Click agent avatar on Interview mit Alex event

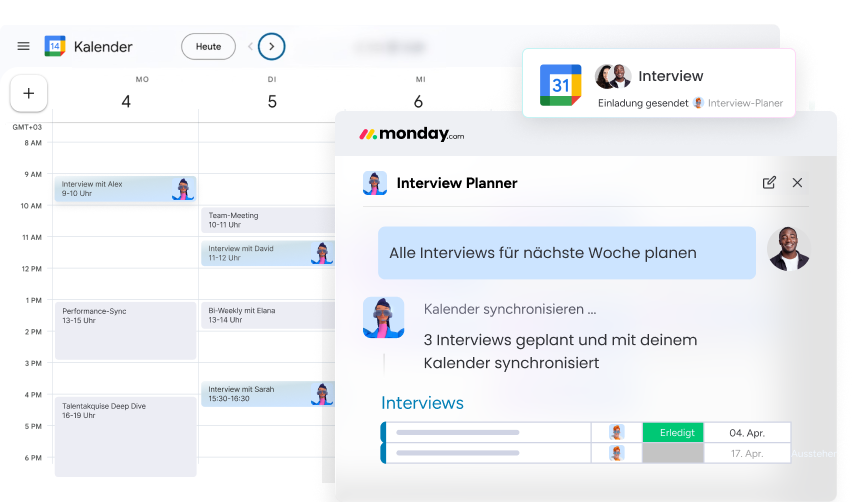pos(183,189)
